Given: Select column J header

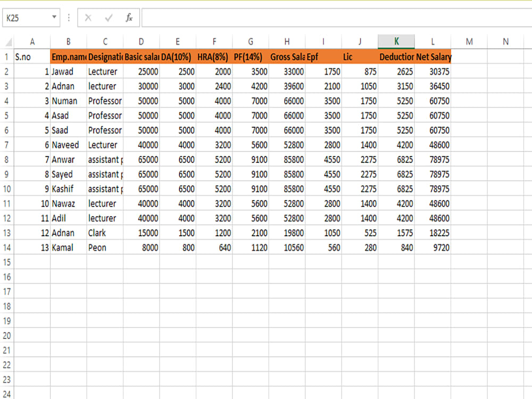Looking at the screenshot, I should pos(360,41).
